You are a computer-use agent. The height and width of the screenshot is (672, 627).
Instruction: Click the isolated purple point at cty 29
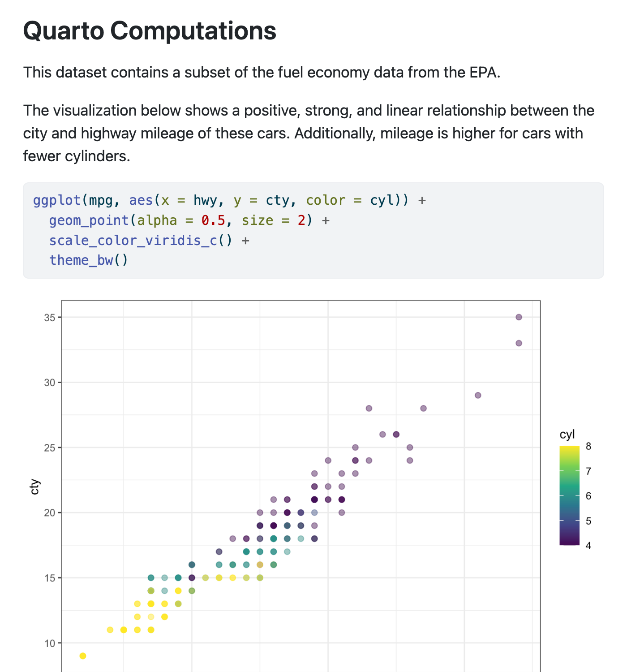(x=478, y=395)
